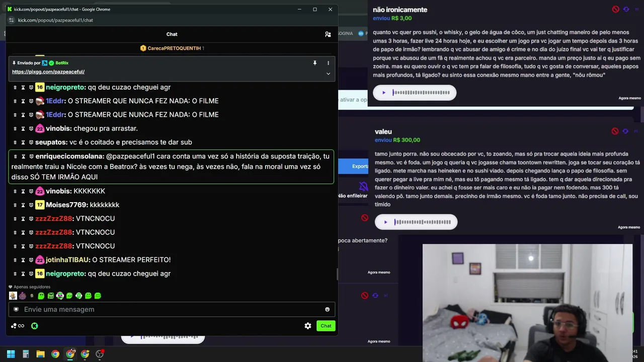
Task: Open seupatos username profile
Action: 51,142
